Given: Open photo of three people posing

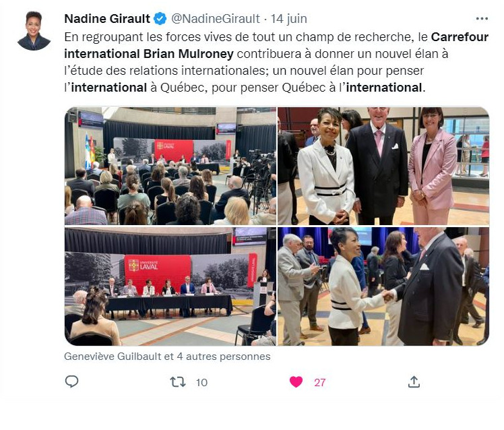Looking at the screenshot, I should [x=383, y=166].
